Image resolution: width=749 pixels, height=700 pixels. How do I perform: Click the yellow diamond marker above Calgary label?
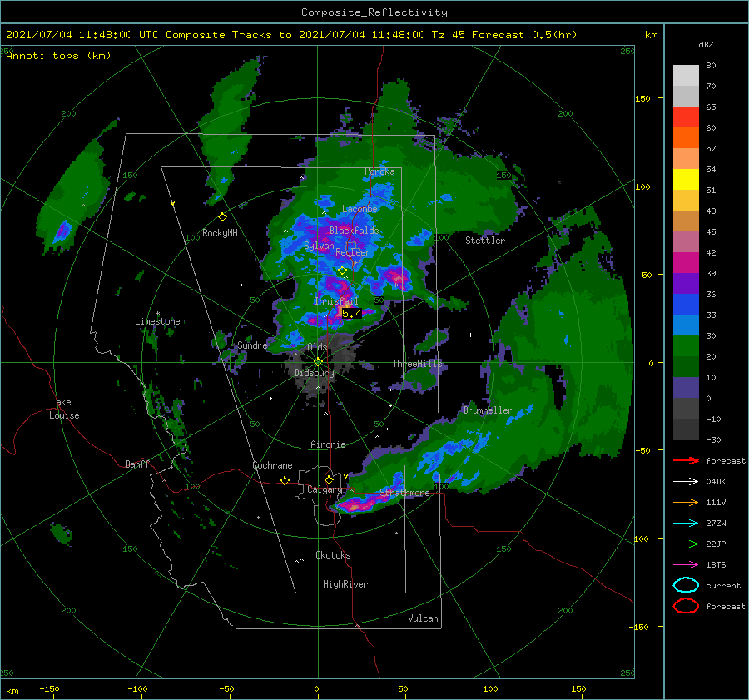(x=329, y=479)
